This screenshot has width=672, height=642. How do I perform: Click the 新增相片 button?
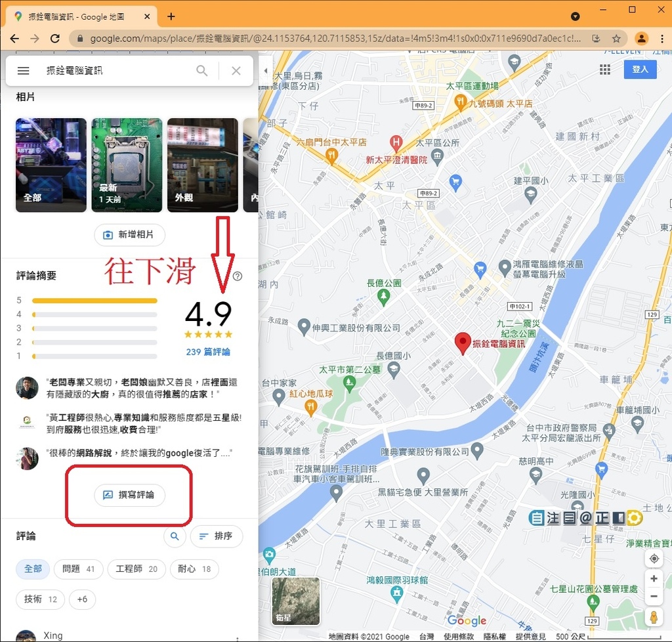pyautogui.click(x=129, y=235)
